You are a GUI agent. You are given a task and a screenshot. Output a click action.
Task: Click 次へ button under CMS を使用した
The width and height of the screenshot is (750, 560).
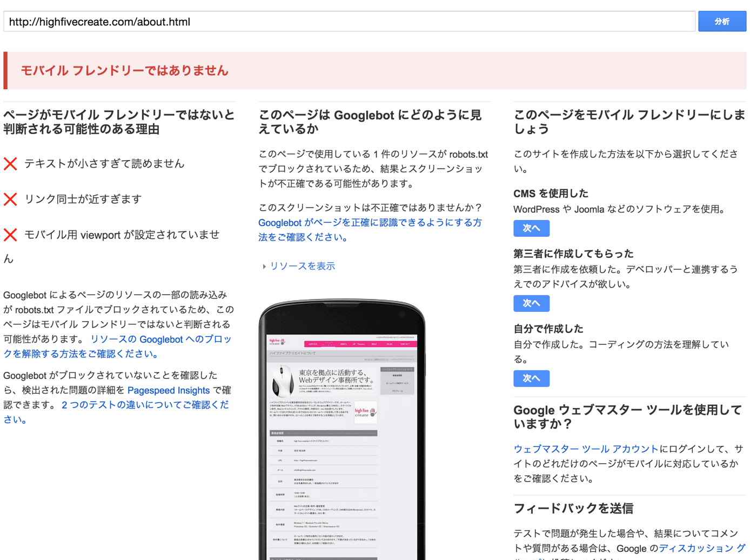pos(531,228)
